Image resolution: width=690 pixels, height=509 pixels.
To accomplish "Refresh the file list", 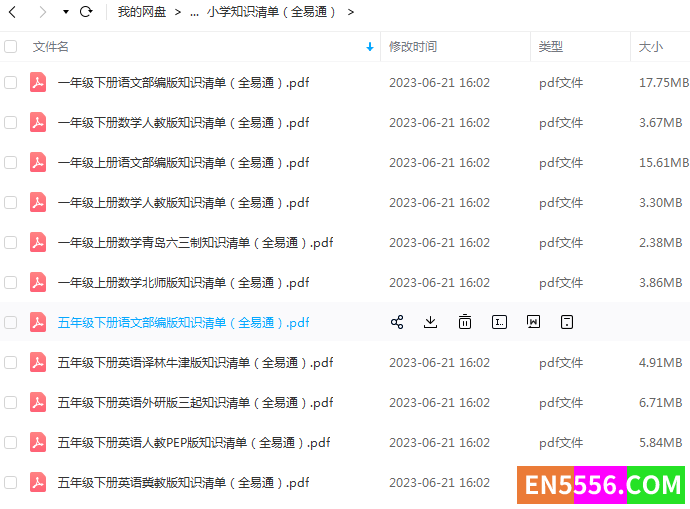I will 86,12.
